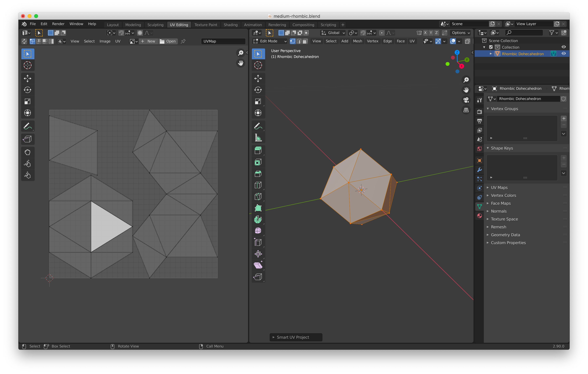Select the Knife tool in 3D viewport
588x374 pixels.
258,196
